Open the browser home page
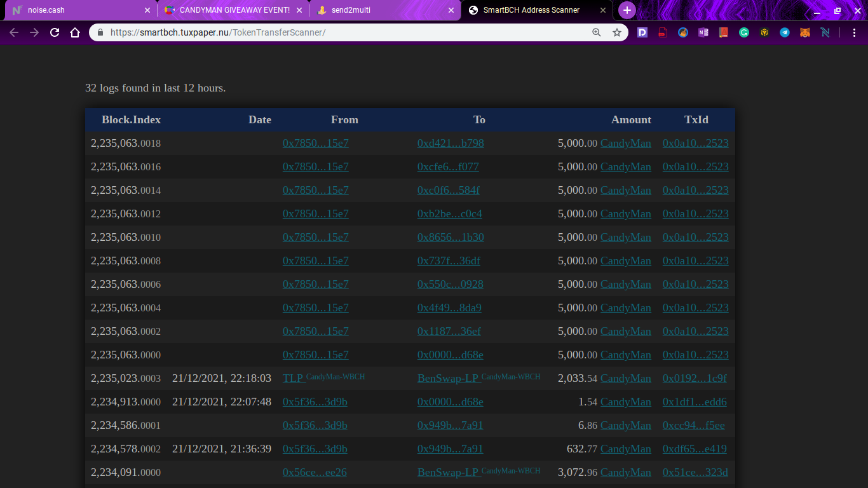868x488 pixels. [75, 32]
